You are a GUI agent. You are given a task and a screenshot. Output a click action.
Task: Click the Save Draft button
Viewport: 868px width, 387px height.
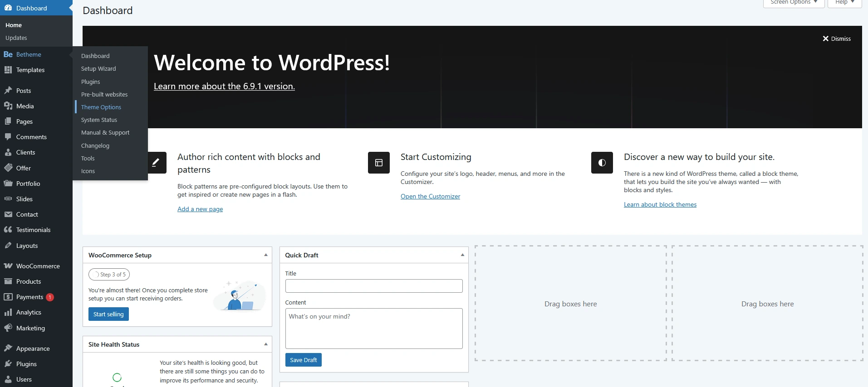(304, 360)
